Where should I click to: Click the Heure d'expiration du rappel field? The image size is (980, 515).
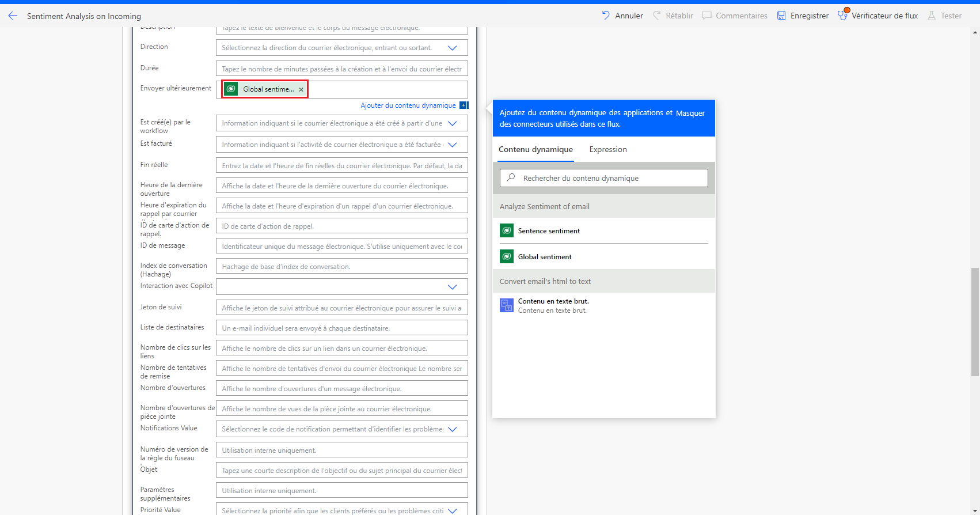[341, 206]
